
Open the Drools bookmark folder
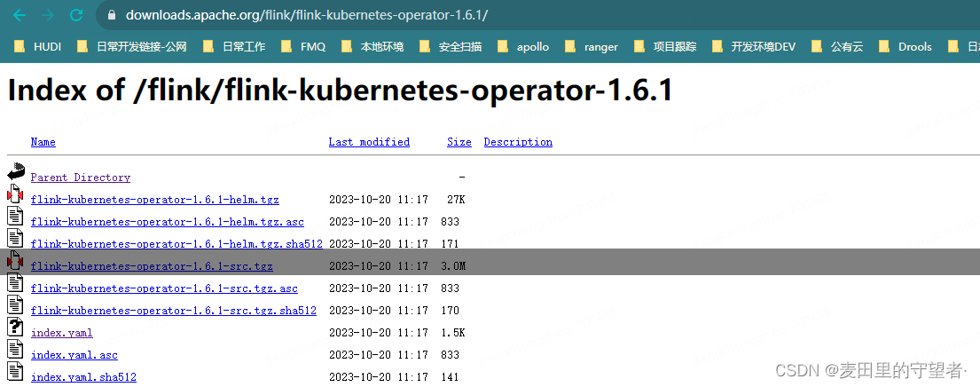pos(905,46)
